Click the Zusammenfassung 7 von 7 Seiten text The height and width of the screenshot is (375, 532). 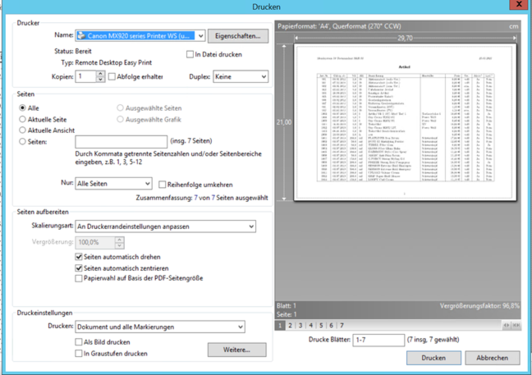point(202,198)
